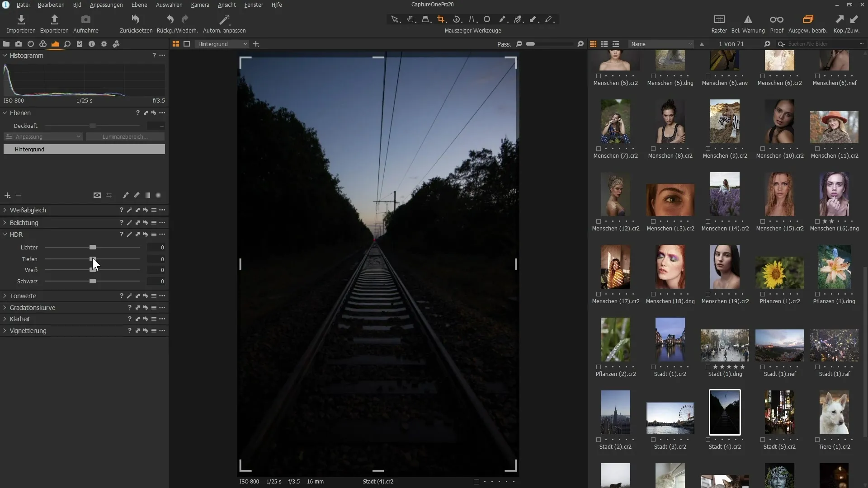Switch browser to grid thumbnail view
Screen dimensions: 868x488
tap(593, 44)
